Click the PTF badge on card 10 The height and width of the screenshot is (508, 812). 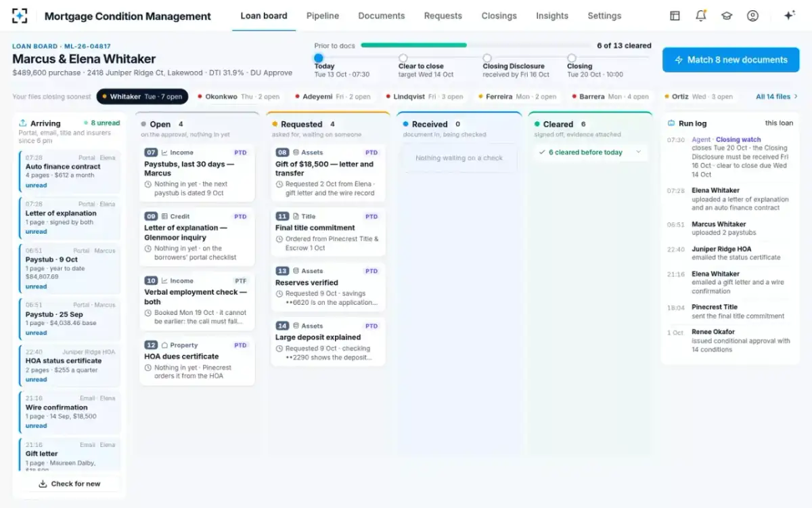tap(241, 280)
